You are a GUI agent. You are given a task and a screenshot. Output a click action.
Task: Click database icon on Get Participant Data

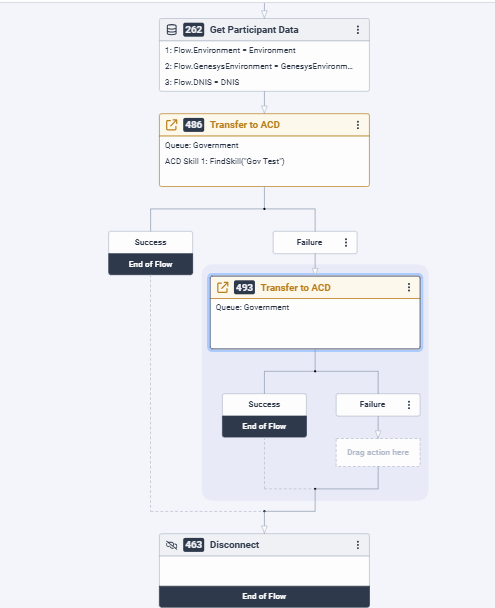click(x=172, y=30)
